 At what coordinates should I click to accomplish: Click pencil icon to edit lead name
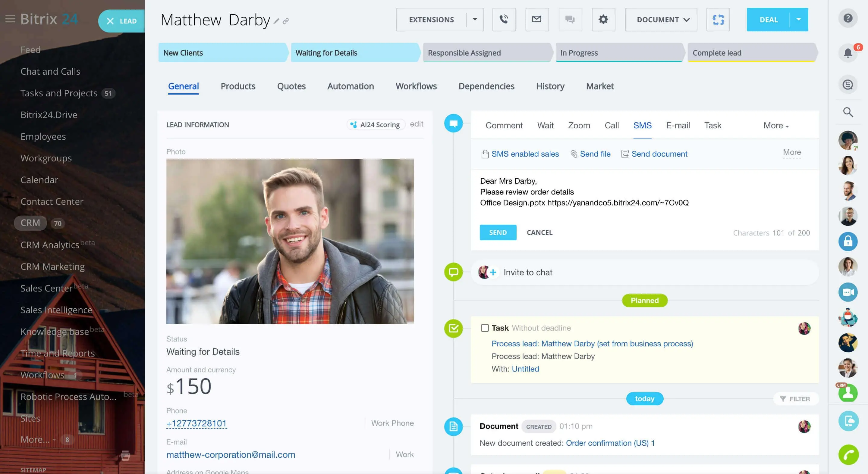pos(276,21)
